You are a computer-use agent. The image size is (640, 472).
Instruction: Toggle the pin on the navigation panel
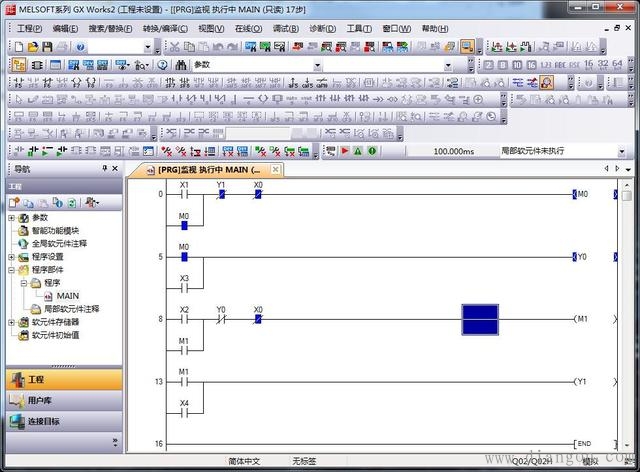point(105,169)
